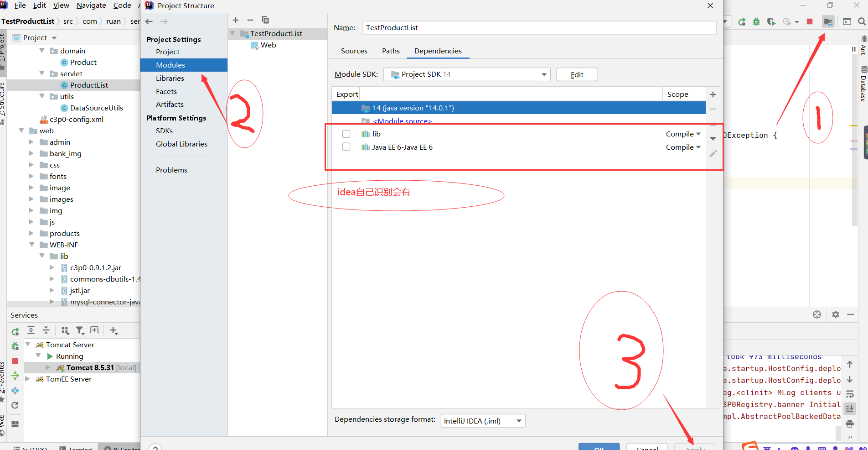Click the update application refresh icon
This screenshot has width=868, height=450.
(x=15, y=405)
